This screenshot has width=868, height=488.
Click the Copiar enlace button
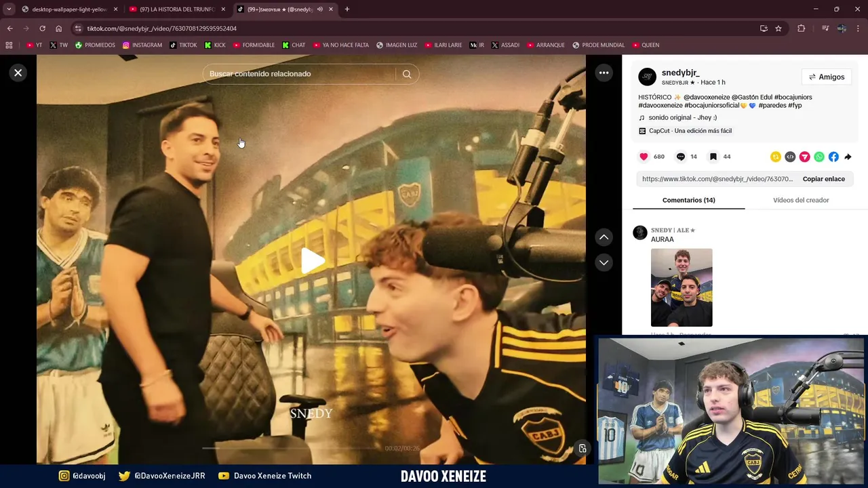823,179
